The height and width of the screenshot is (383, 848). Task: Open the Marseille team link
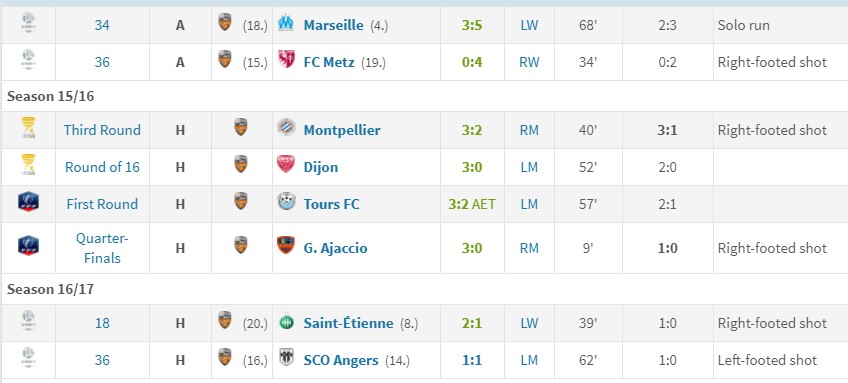coord(333,25)
